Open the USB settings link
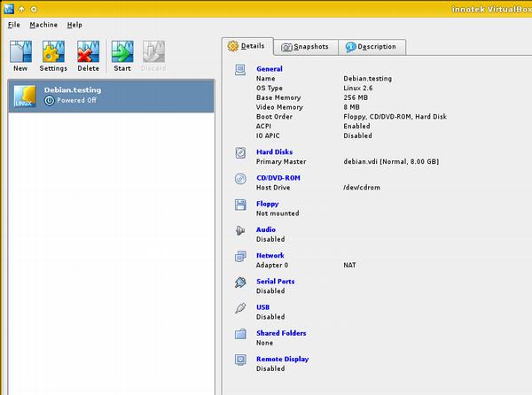 (263, 307)
